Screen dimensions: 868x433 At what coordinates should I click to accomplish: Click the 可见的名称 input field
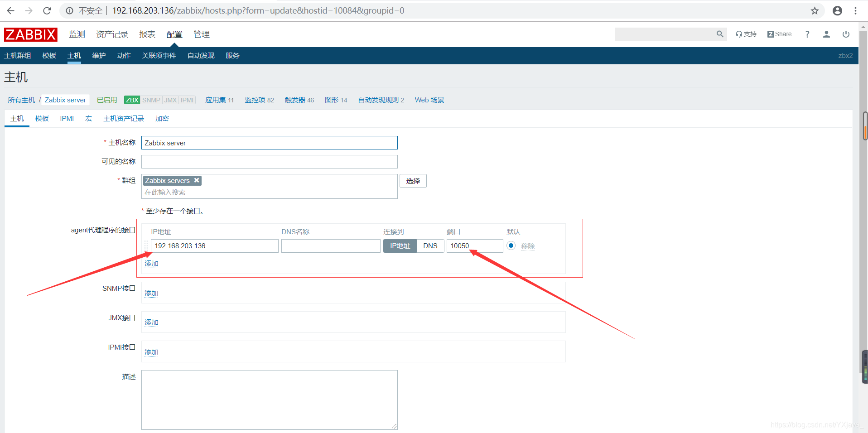click(270, 162)
